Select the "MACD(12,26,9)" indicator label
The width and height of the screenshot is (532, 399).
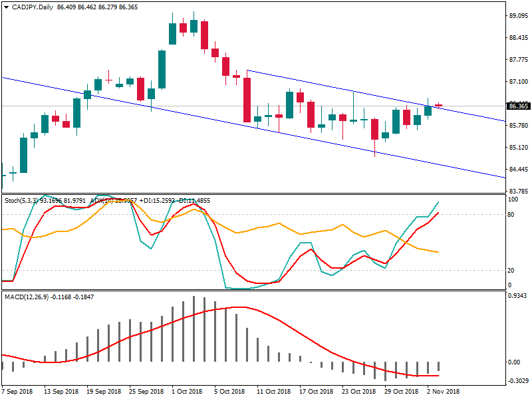(27, 297)
